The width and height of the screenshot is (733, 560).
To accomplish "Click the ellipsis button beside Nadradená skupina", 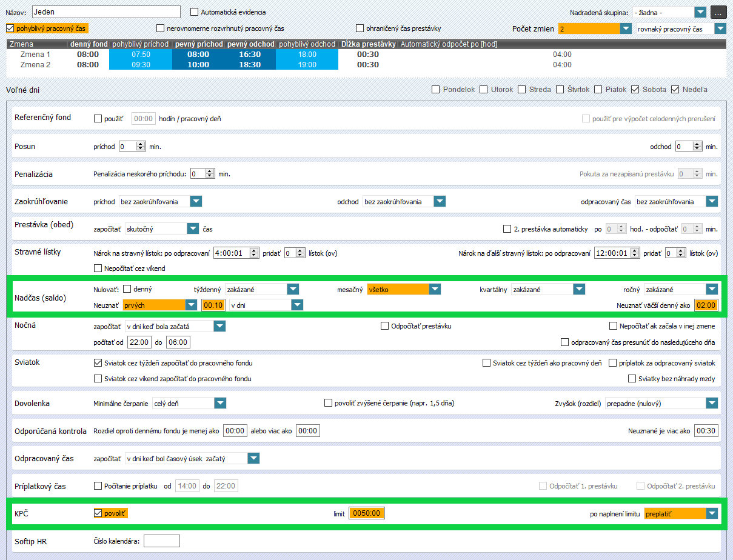I will click(x=718, y=12).
